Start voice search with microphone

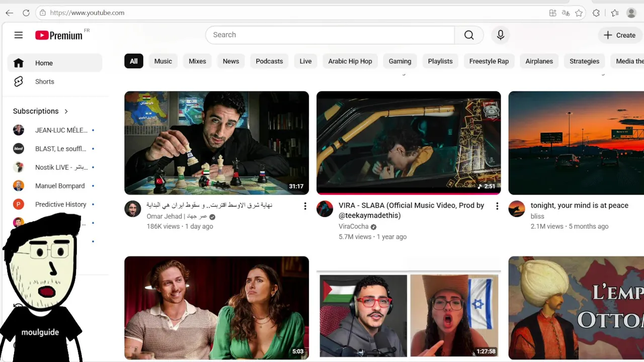[500, 35]
